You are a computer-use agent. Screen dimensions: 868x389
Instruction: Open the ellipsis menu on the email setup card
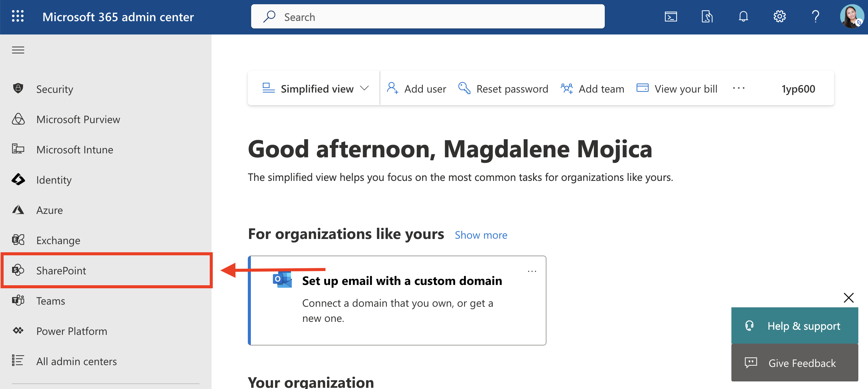click(x=532, y=271)
